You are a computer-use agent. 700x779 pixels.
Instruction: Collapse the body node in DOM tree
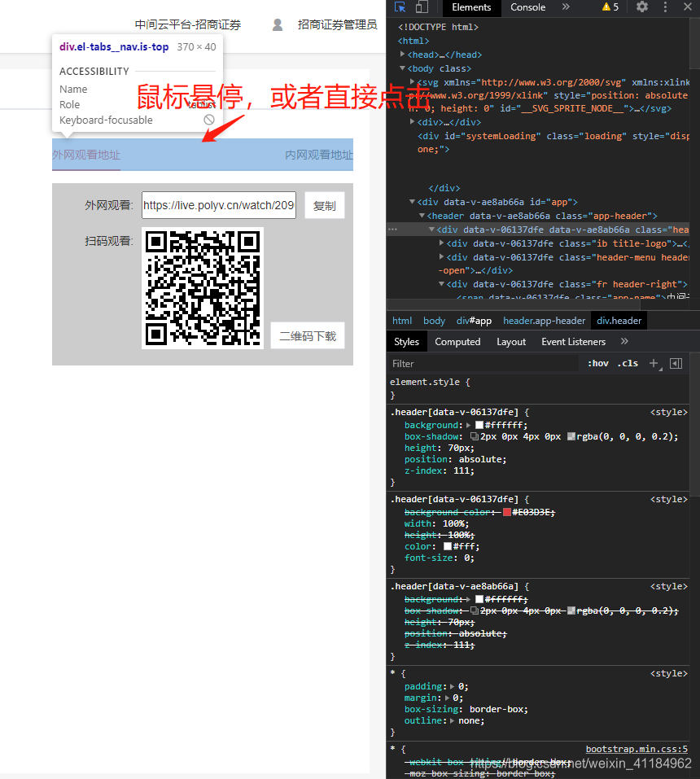tap(402, 68)
